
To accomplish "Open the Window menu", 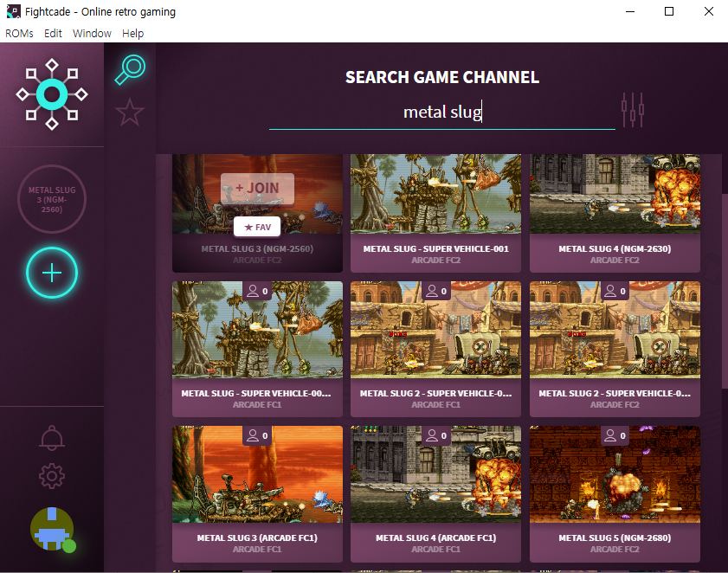I will (92, 34).
